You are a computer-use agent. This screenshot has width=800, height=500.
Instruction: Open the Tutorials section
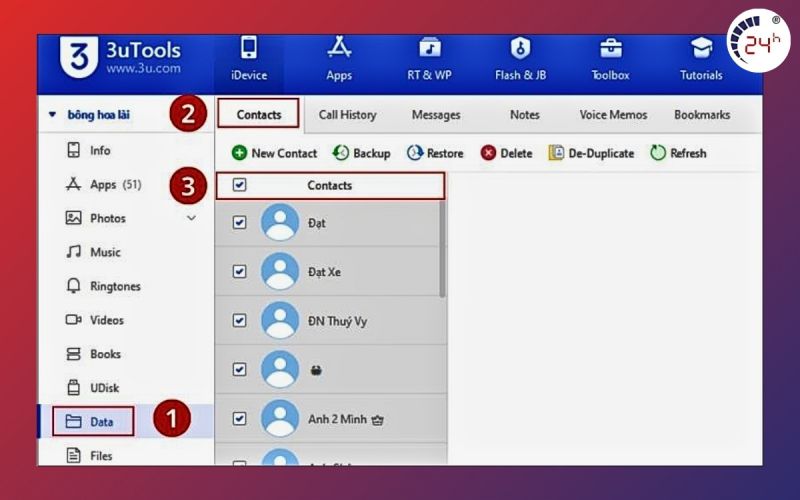[x=701, y=58]
